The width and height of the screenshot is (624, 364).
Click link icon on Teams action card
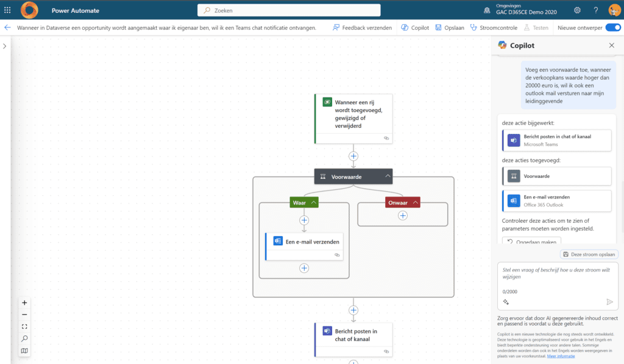(x=386, y=352)
